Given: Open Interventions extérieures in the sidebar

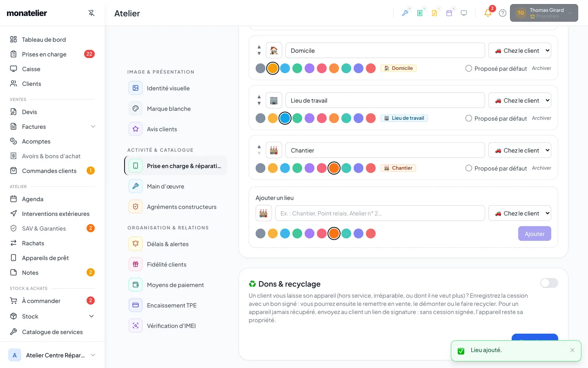Looking at the screenshot, I should pyautogui.click(x=52, y=214).
